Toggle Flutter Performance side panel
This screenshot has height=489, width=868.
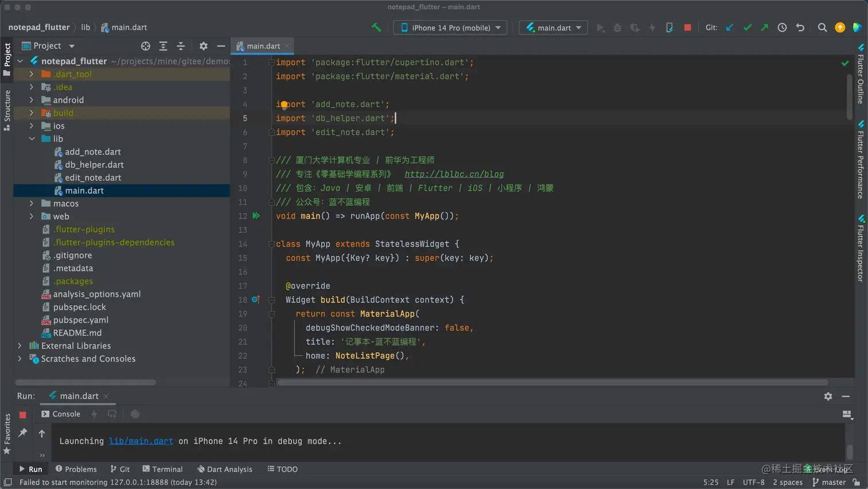pyautogui.click(x=861, y=160)
